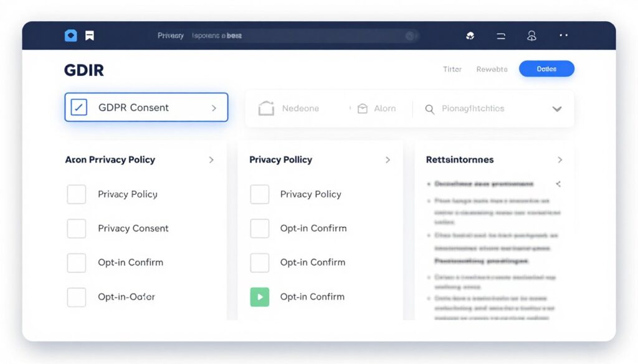Expand the middle Privacy Pollicy panel
Screen dimensions: 638x364
389,160
